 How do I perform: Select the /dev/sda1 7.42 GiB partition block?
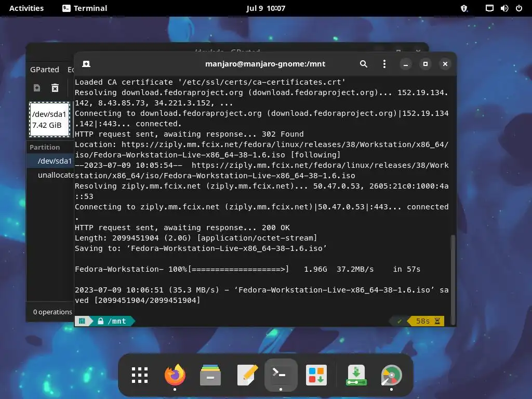(49, 119)
